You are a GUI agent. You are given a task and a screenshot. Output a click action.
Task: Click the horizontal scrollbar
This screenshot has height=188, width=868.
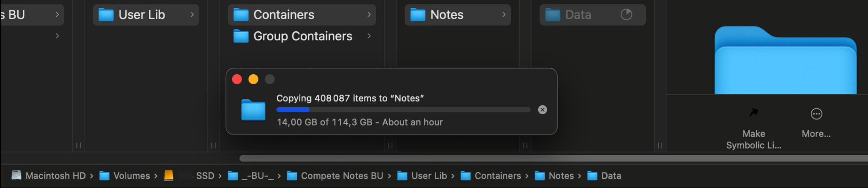(521, 158)
